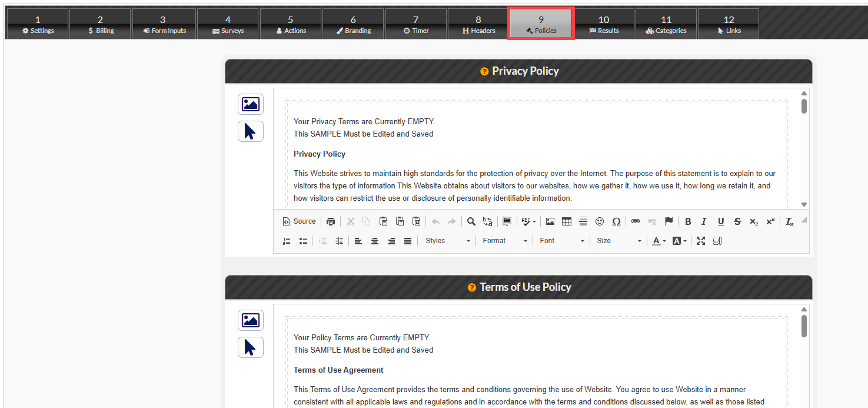Viewport: 868px width, 408px height.
Task: Switch to the Links tab
Action: [x=729, y=24]
